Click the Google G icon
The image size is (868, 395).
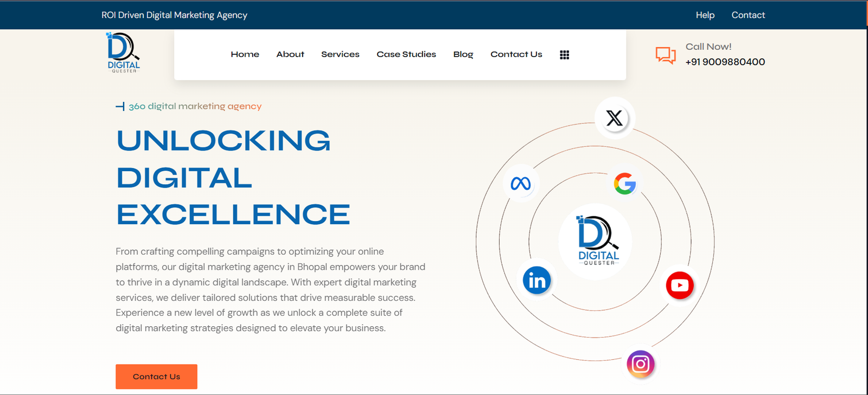(625, 183)
